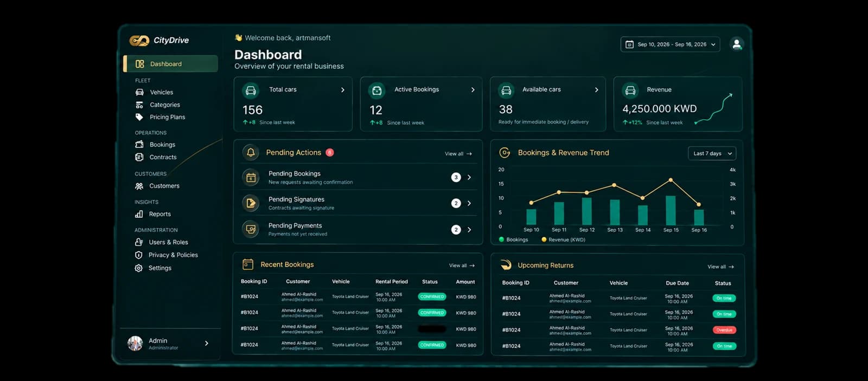Open the date range Sep 10 - Sep 16 dropdown
The image size is (868, 381).
670,44
